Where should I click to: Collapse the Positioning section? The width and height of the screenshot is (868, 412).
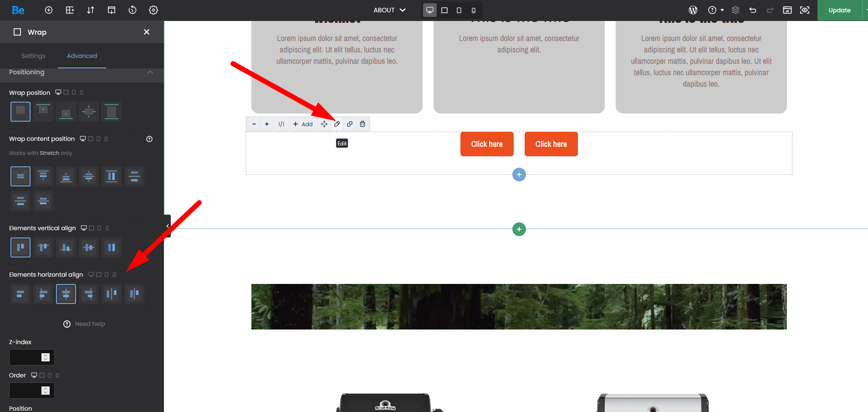pos(150,72)
